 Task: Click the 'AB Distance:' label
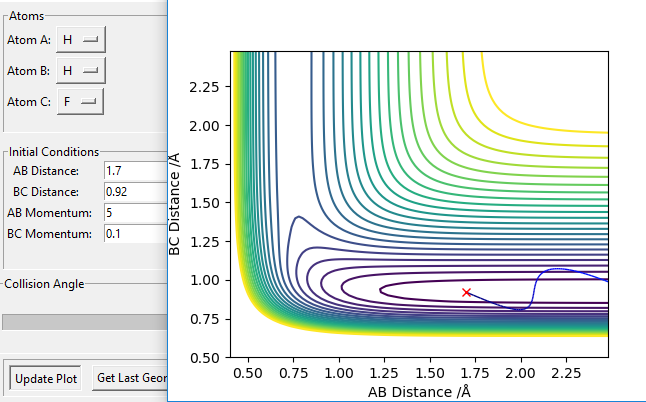[x=46, y=171]
